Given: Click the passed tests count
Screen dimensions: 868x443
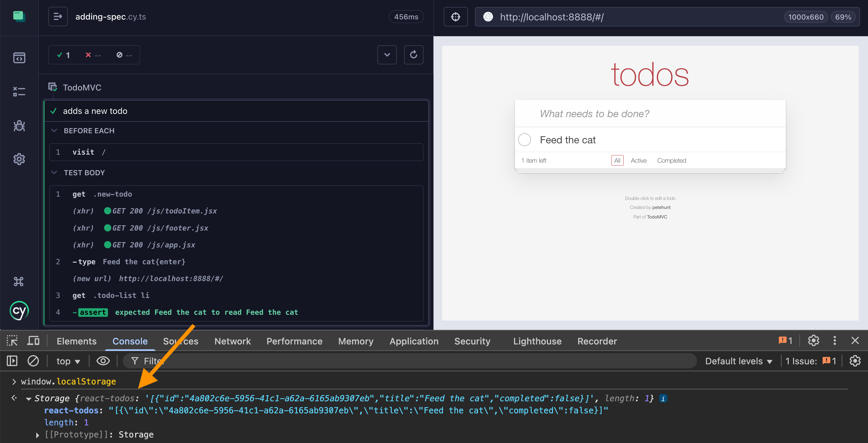Looking at the screenshot, I should click(63, 55).
